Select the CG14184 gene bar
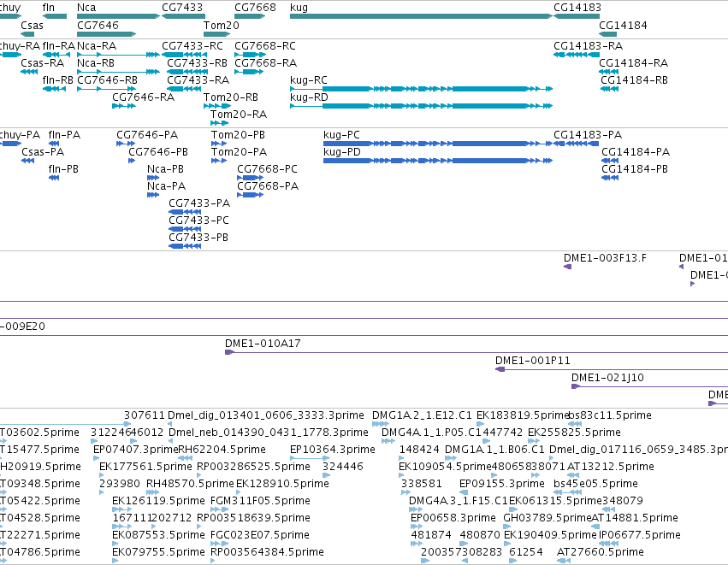This screenshot has height=565, width=728. (x=607, y=34)
